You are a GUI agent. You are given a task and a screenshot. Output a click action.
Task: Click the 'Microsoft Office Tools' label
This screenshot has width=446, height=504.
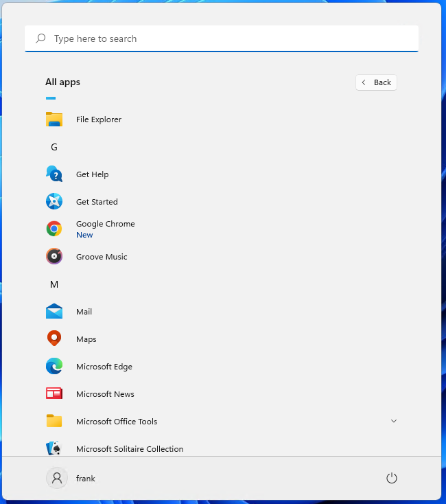(117, 422)
